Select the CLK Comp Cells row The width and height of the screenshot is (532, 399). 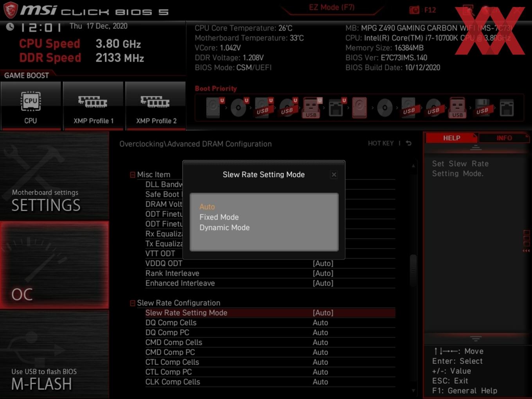tap(270, 382)
